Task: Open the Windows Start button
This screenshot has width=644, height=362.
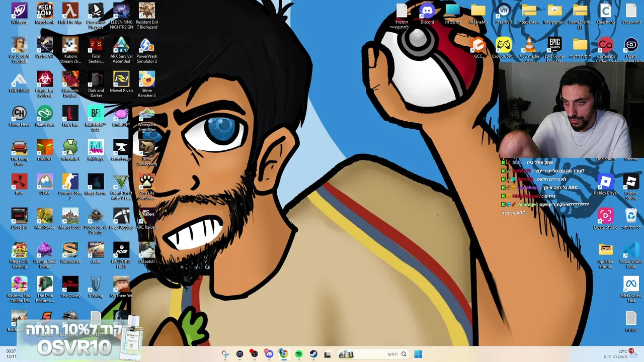Action: tap(418, 354)
